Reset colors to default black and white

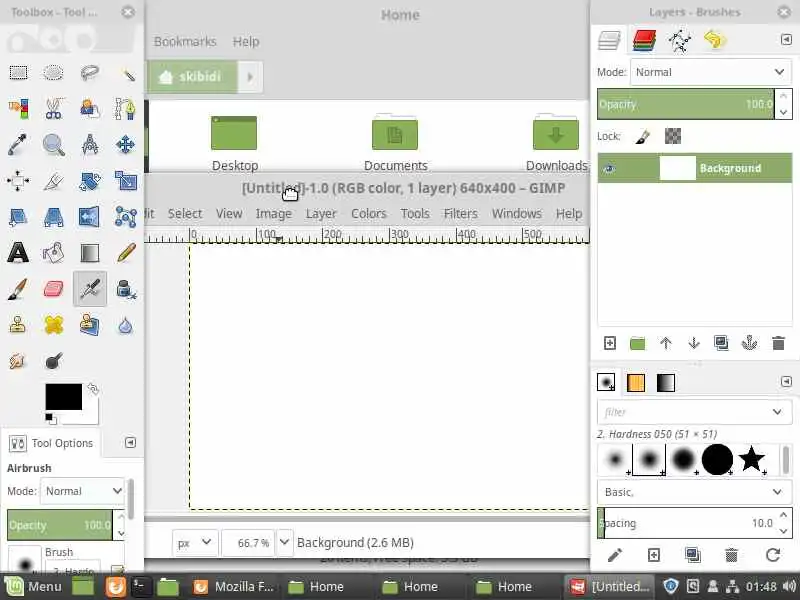pyautogui.click(x=51, y=419)
